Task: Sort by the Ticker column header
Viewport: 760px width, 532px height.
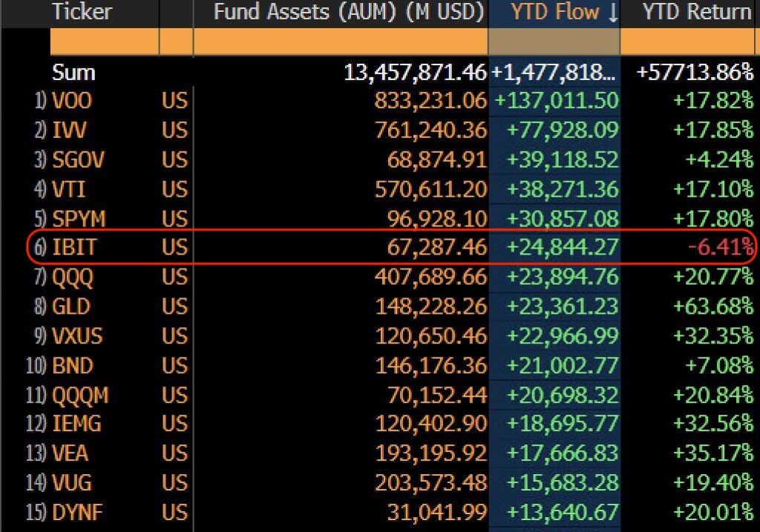Action: (x=82, y=12)
